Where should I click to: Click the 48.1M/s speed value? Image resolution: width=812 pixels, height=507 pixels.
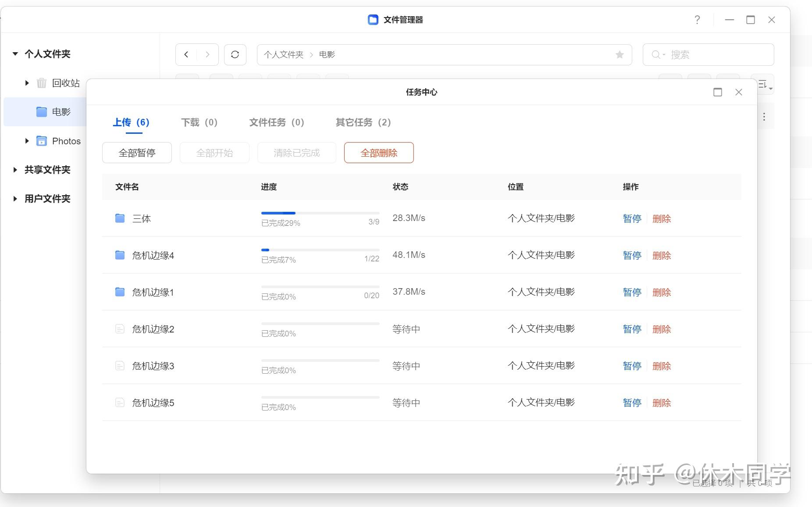409,255
